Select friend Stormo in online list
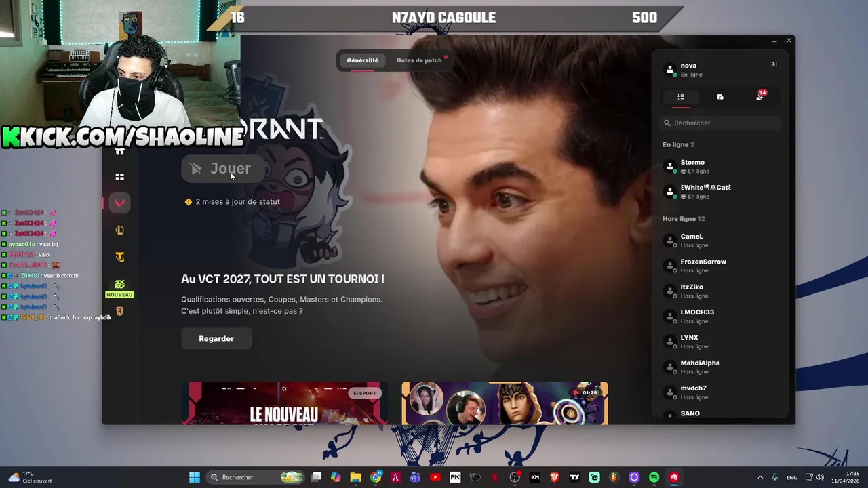Viewport: 868px width, 488px height. (x=720, y=167)
